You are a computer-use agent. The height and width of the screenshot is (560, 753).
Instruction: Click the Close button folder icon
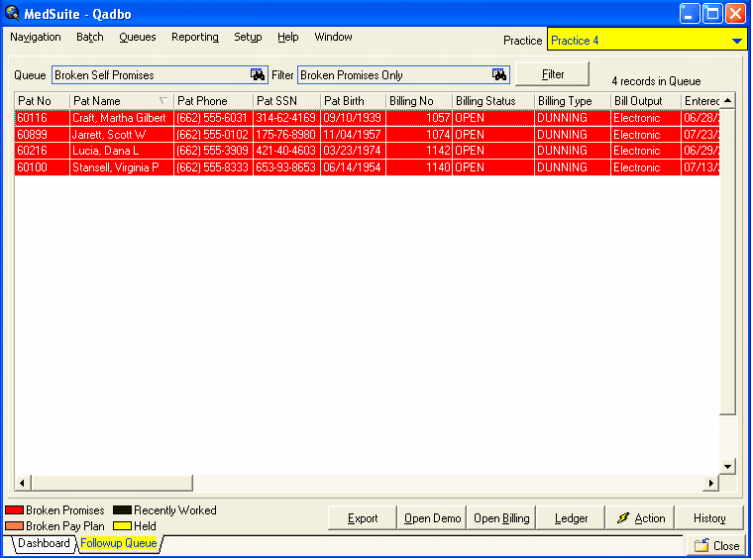701,545
